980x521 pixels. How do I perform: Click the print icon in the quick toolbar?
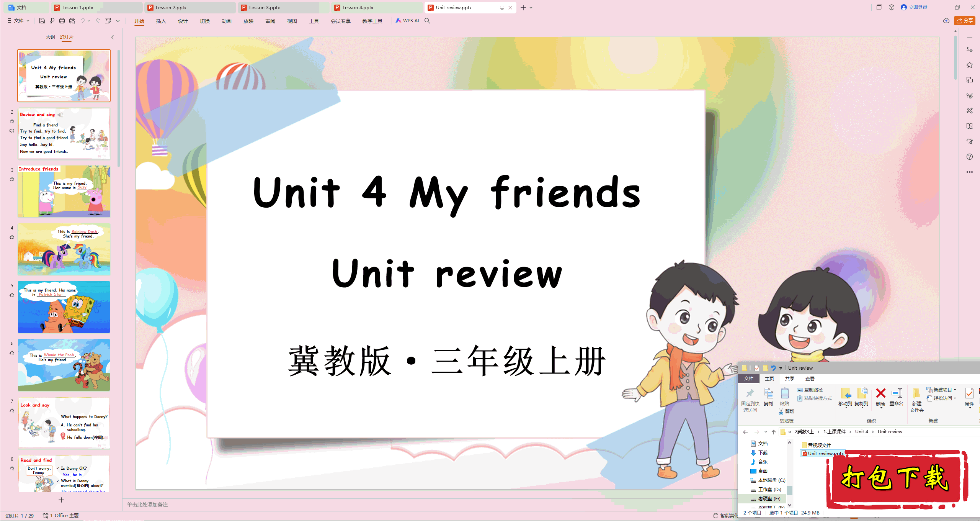point(62,21)
